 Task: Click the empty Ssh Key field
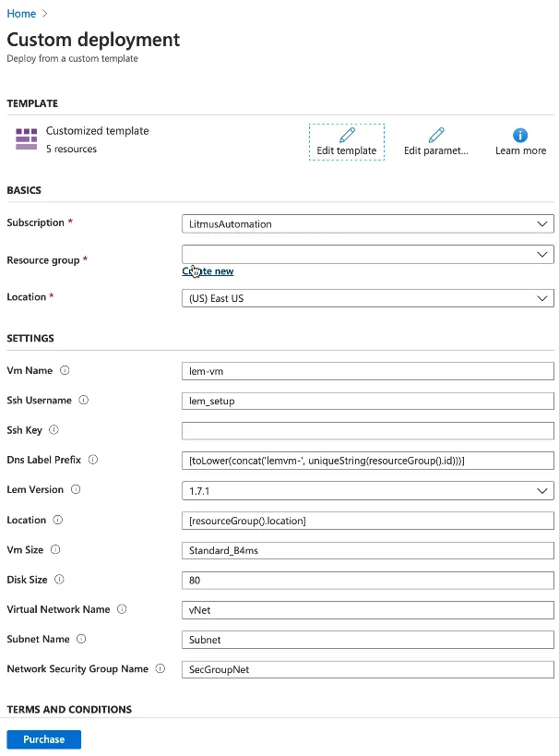point(368,431)
